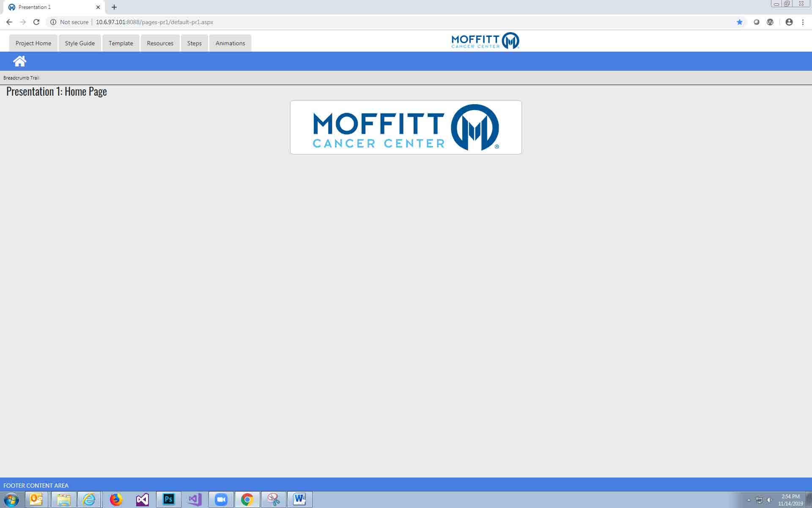Click the large Moffitt Cancer Center banner
The height and width of the screenshot is (508, 812).
click(406, 127)
